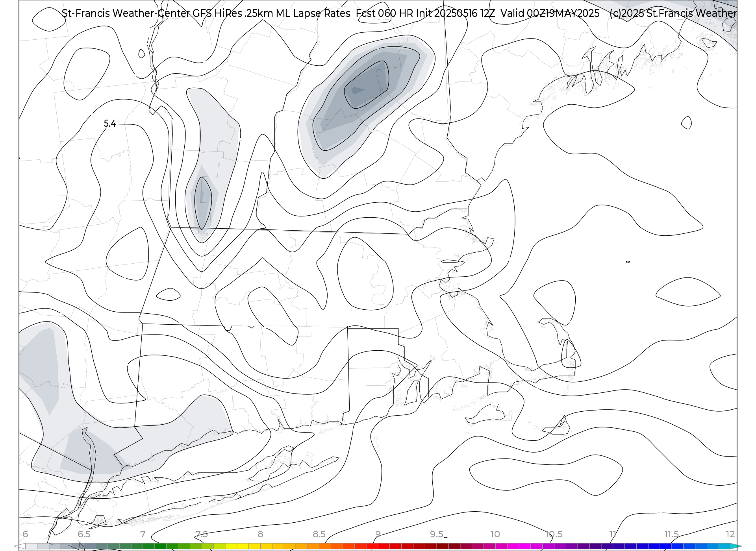This screenshot has width=756, height=551.
Task: Click the 12 label on the color scale
Action: coord(730,534)
